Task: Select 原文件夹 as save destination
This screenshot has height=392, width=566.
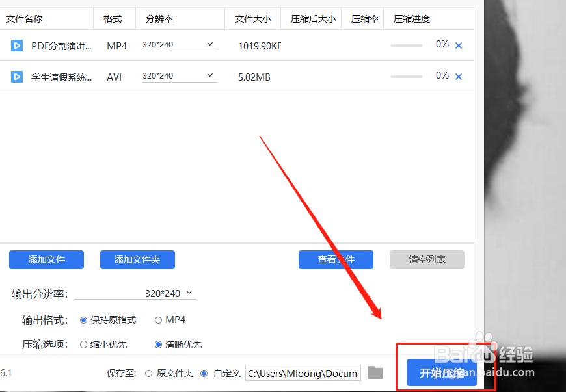Action: pos(148,372)
